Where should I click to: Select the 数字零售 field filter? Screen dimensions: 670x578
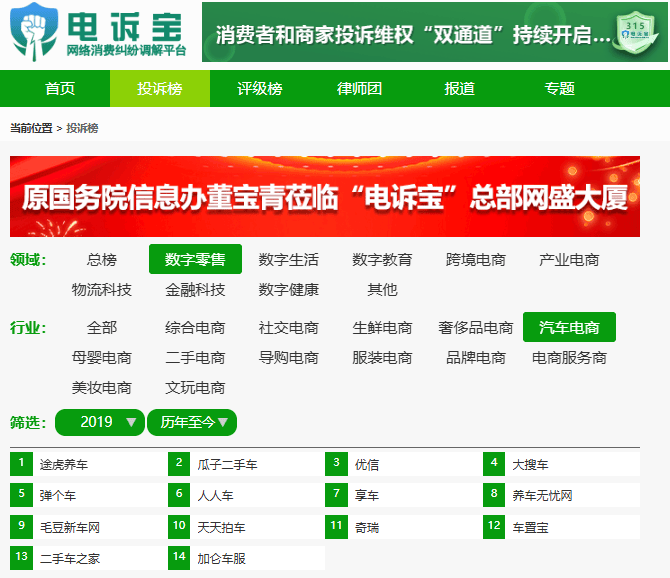click(195, 259)
